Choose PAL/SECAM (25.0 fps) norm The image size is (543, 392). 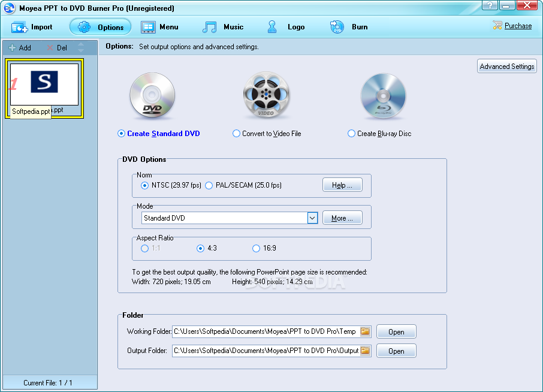[243, 185]
